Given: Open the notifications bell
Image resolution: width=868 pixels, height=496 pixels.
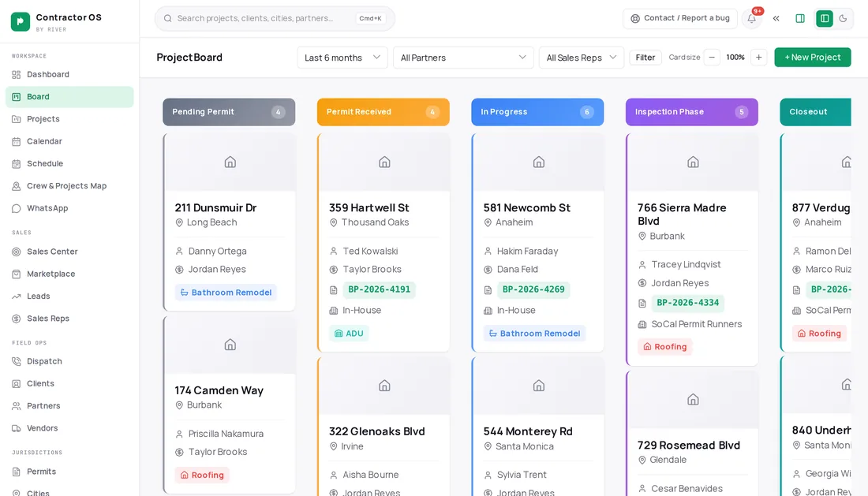Looking at the screenshot, I should point(752,18).
